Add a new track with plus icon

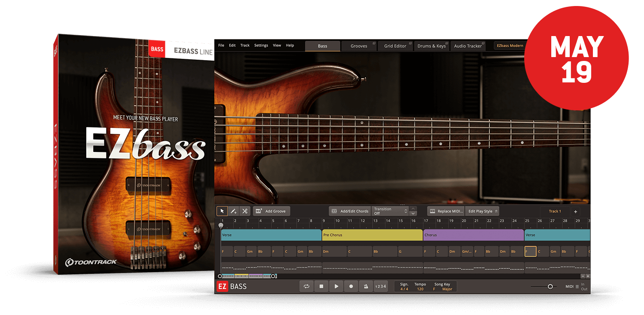[576, 212]
